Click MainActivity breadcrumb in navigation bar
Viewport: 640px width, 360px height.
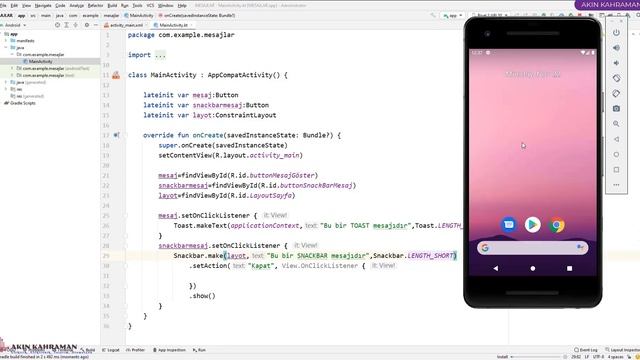[x=139, y=16]
